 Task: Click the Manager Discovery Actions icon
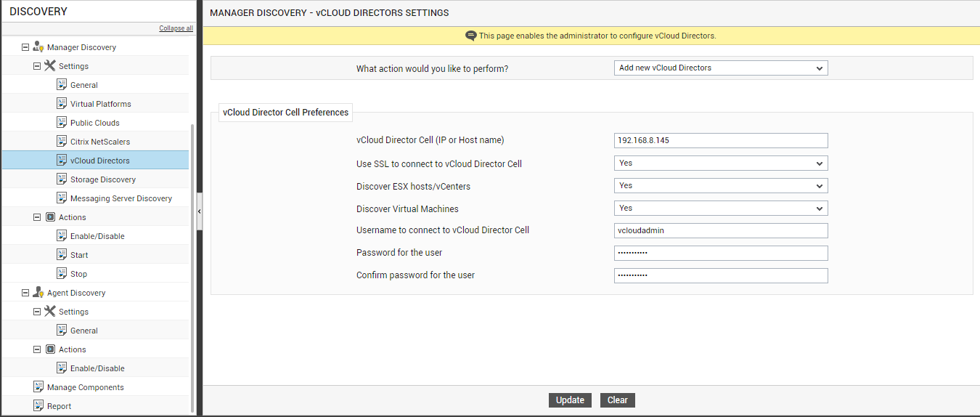tap(50, 216)
